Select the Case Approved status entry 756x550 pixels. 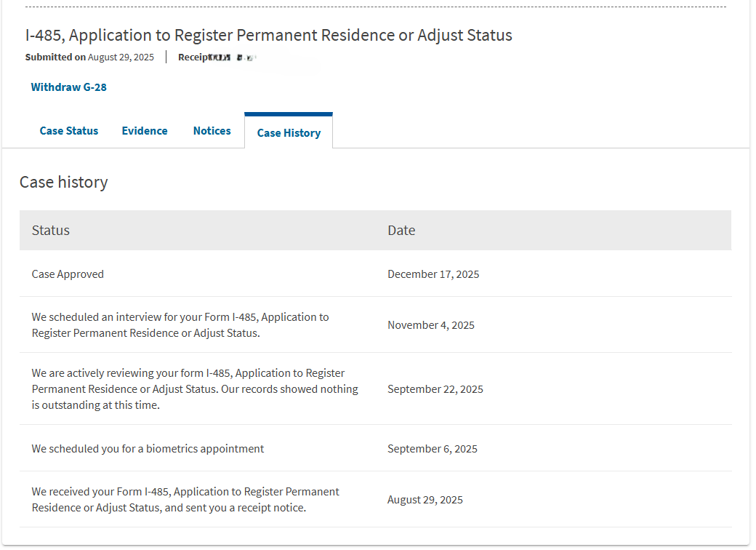click(x=68, y=274)
